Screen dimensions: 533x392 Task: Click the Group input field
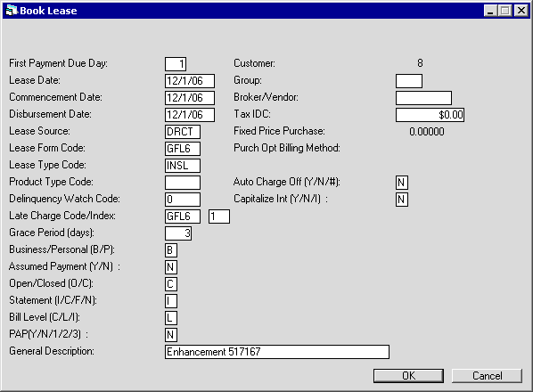click(409, 81)
